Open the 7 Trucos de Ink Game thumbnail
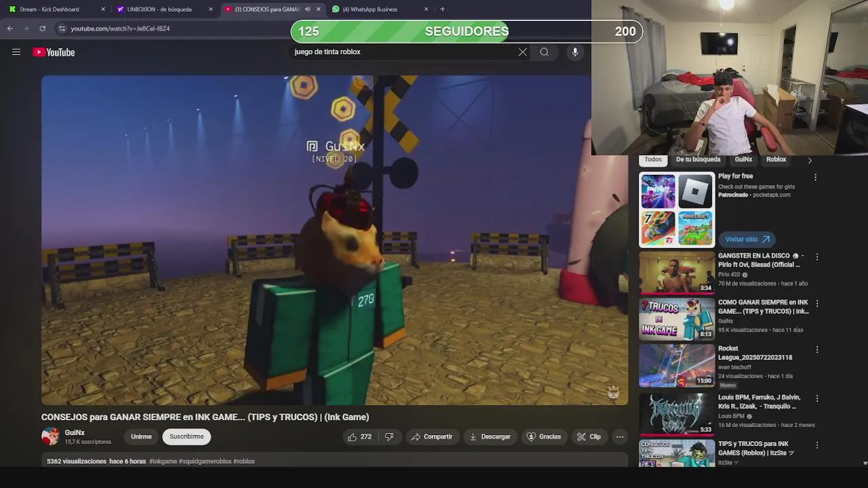The image size is (868, 488). click(677, 319)
